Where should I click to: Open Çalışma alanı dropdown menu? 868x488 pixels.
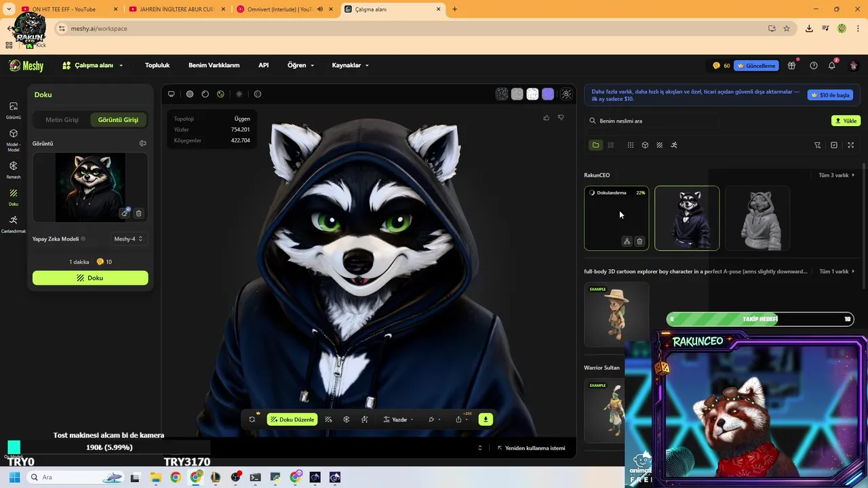point(93,66)
